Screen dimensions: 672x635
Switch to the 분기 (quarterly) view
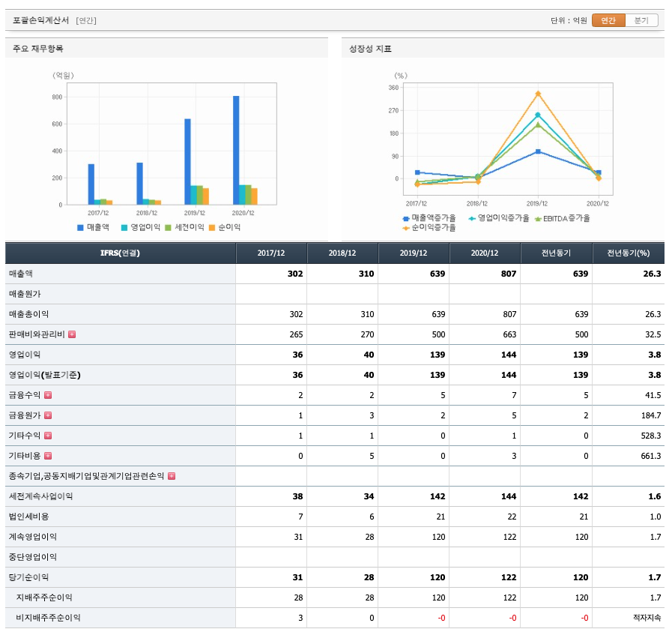click(641, 20)
